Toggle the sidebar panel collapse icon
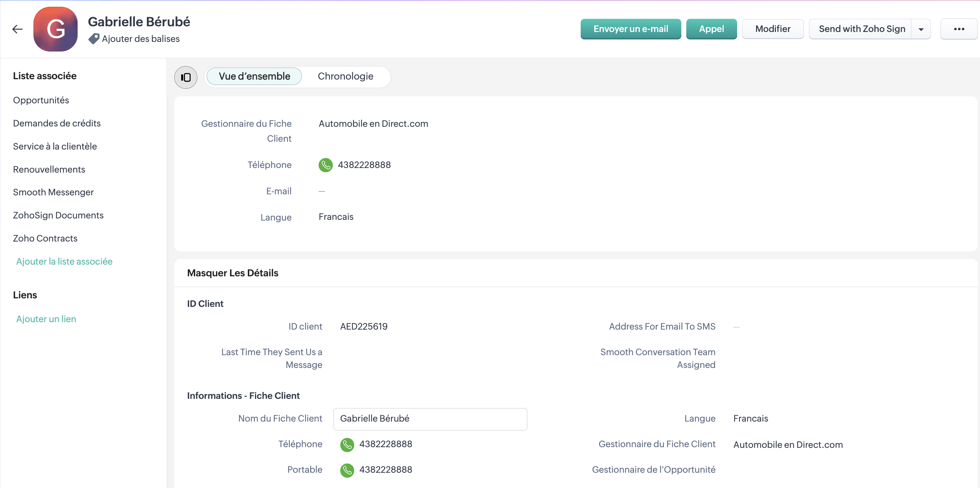The width and height of the screenshot is (980, 488). coord(186,77)
